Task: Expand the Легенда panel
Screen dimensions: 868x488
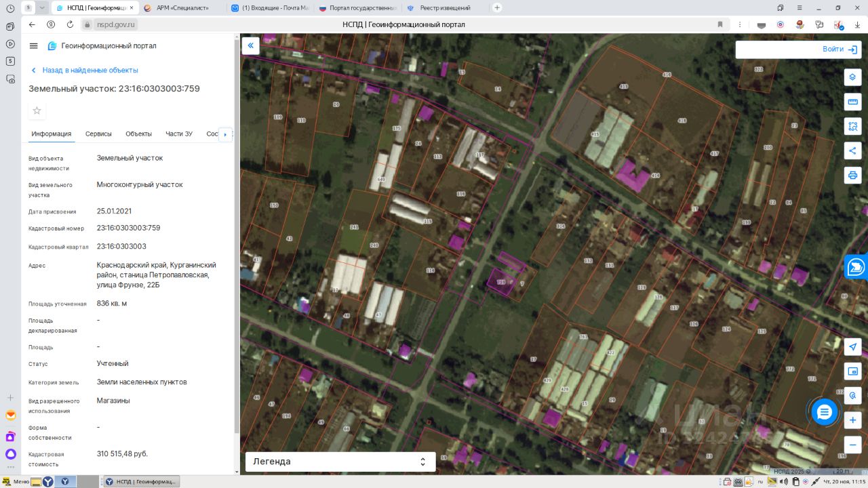Action: click(x=339, y=462)
